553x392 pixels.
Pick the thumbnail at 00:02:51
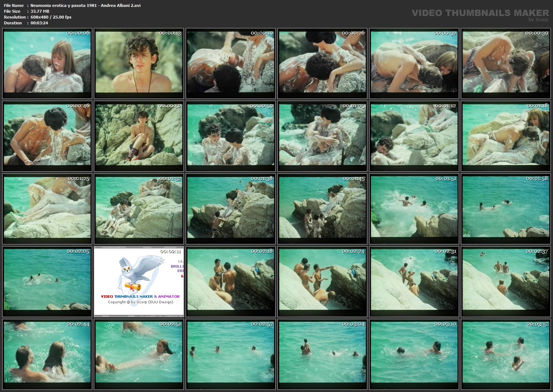(139, 355)
